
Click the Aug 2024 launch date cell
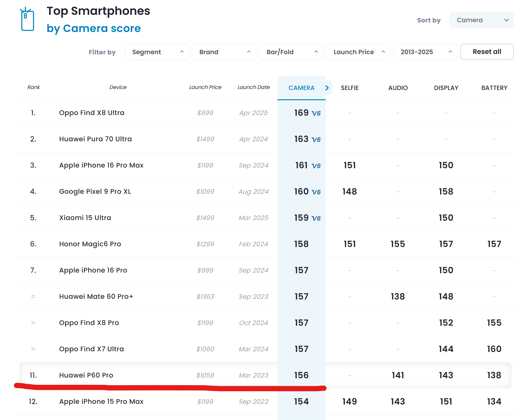[254, 192]
